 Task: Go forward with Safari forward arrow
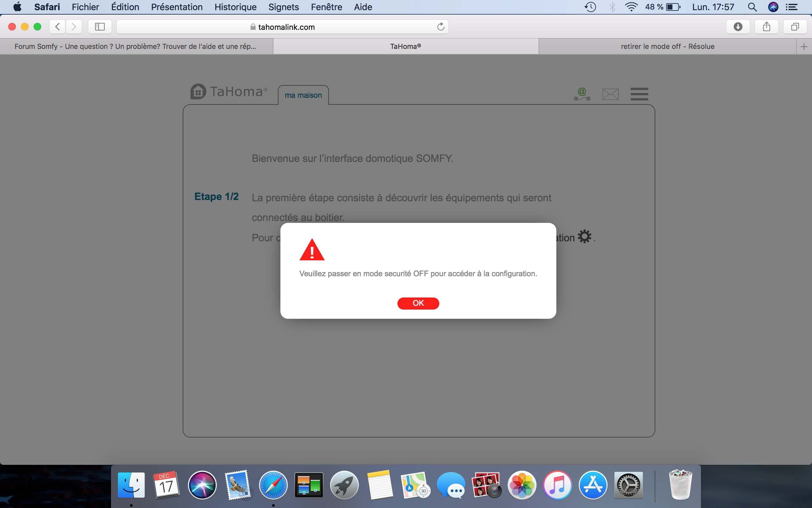(x=74, y=27)
